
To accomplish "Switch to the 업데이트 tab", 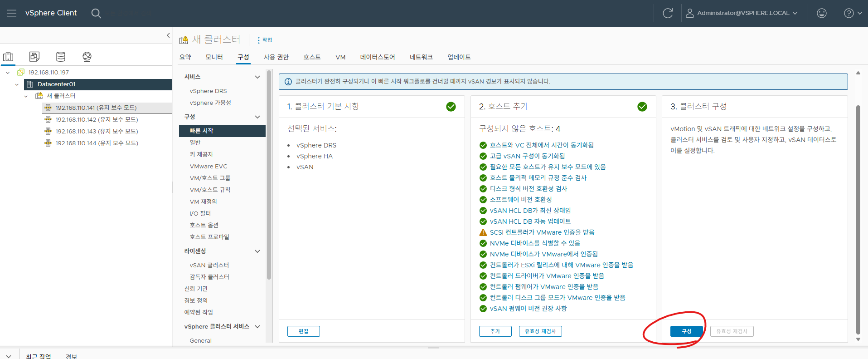I will coord(459,57).
